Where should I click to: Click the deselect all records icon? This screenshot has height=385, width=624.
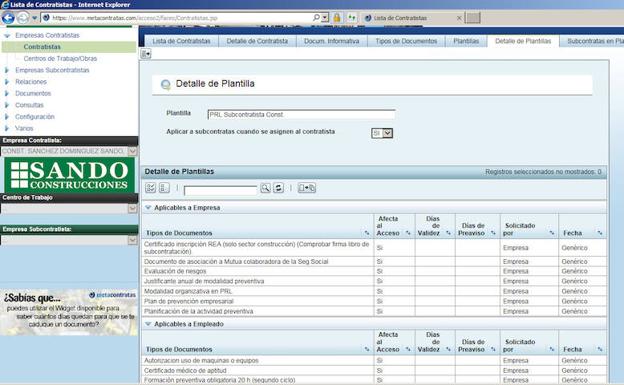tap(164, 188)
